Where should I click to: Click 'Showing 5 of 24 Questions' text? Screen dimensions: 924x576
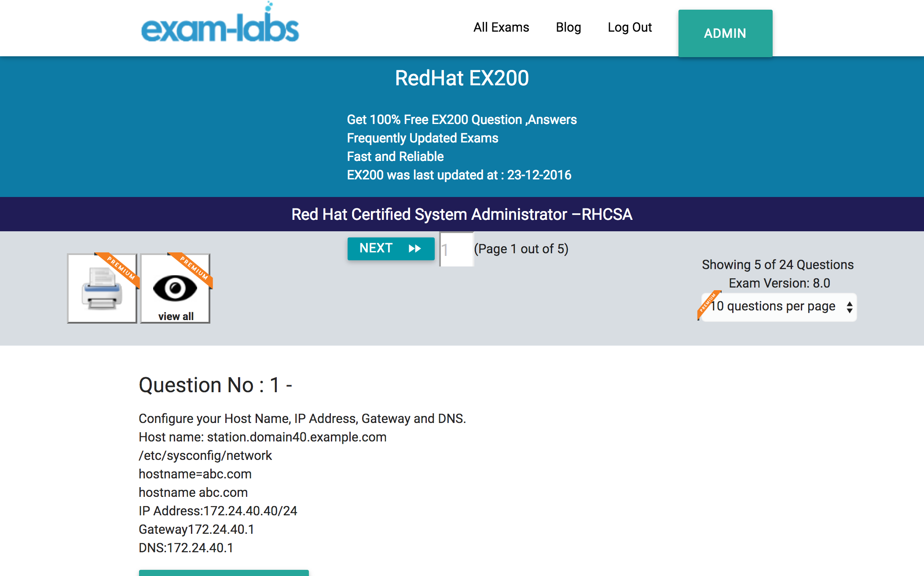(x=777, y=265)
